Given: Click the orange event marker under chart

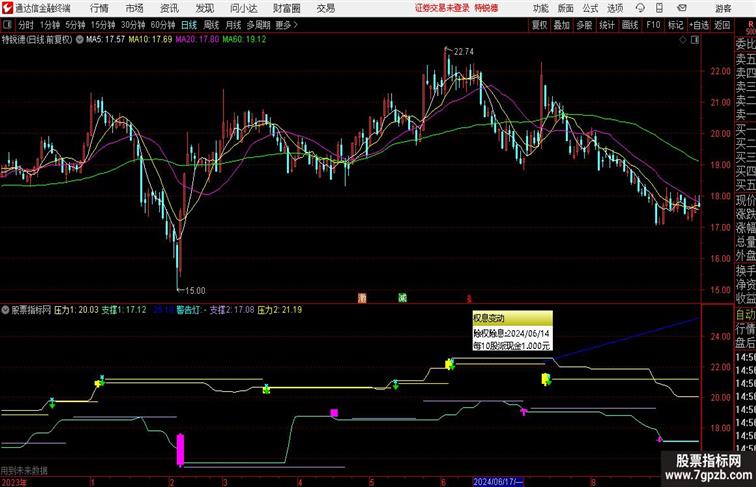Looking at the screenshot, I should 362,298.
